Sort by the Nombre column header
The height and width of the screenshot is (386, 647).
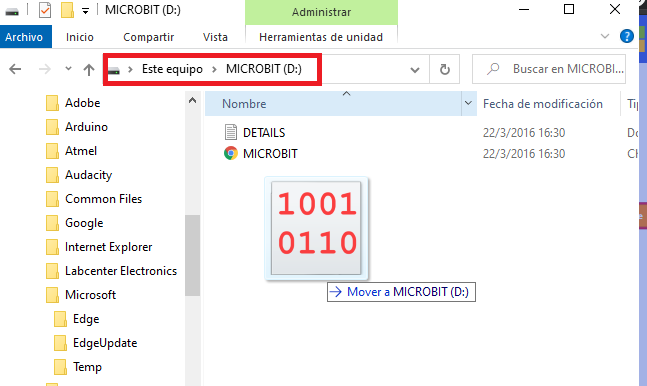[244, 104]
